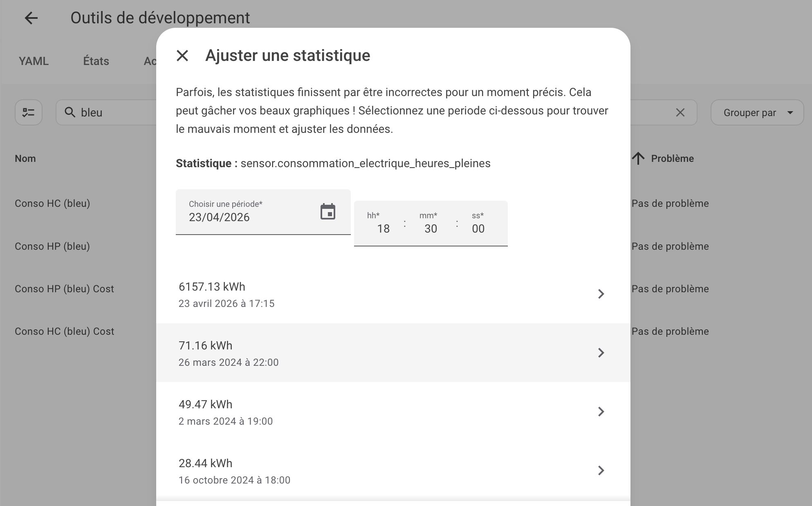Image resolution: width=812 pixels, height=506 pixels.
Task: Clear the search field with X icon
Action: [x=680, y=112]
